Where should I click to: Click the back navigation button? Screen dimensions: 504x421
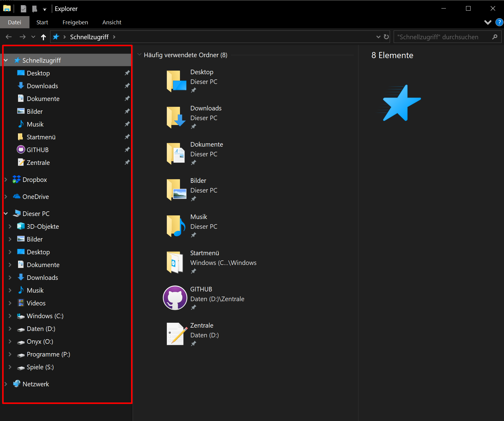coord(9,37)
